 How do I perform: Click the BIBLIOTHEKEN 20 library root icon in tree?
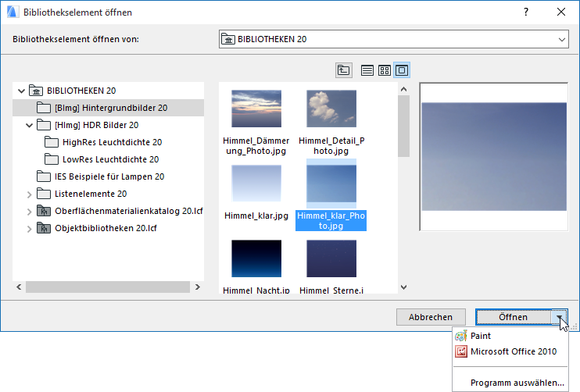click(x=36, y=91)
